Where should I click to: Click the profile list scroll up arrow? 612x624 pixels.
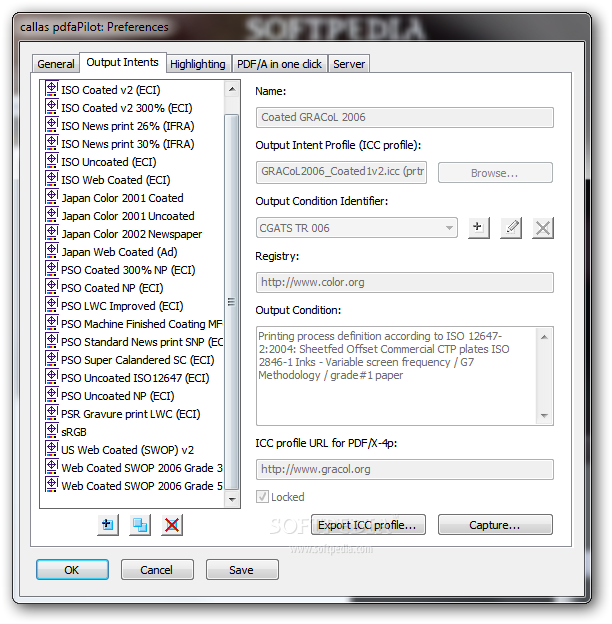232,90
